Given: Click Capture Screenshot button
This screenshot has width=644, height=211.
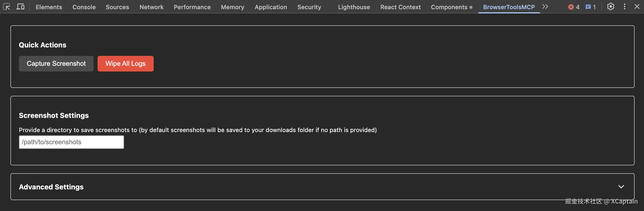Looking at the screenshot, I should (x=56, y=64).
